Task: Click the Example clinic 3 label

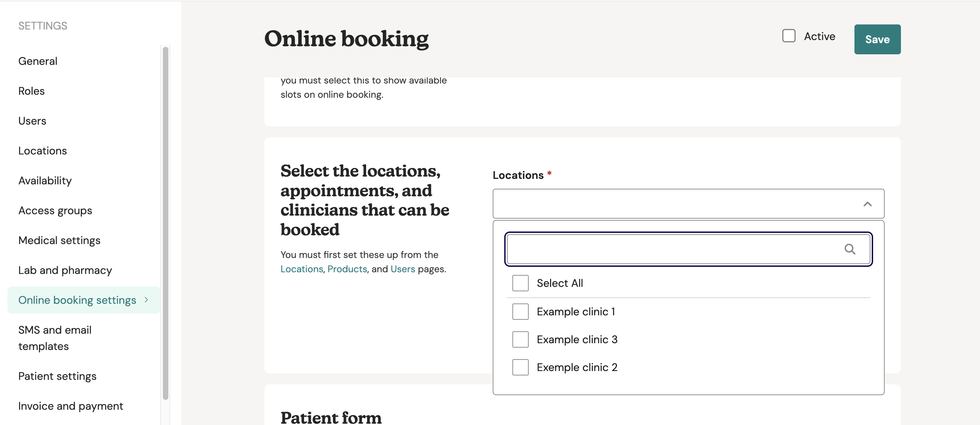Action: click(577, 339)
